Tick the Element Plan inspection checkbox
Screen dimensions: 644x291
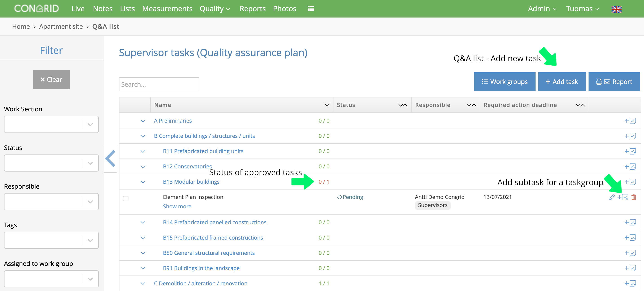coord(126,198)
